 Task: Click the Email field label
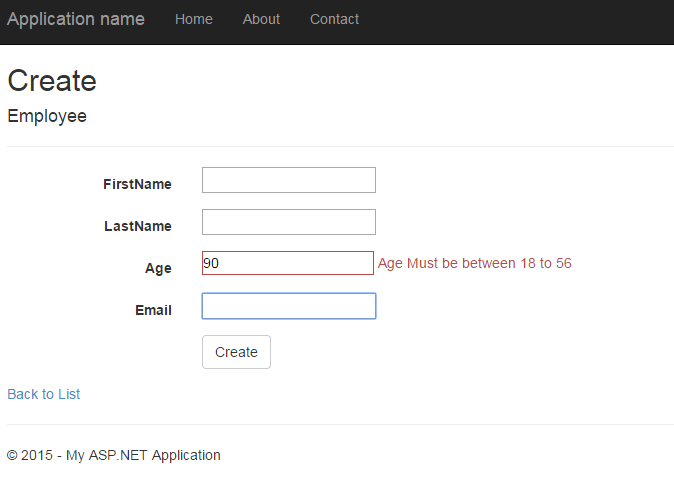(x=153, y=310)
